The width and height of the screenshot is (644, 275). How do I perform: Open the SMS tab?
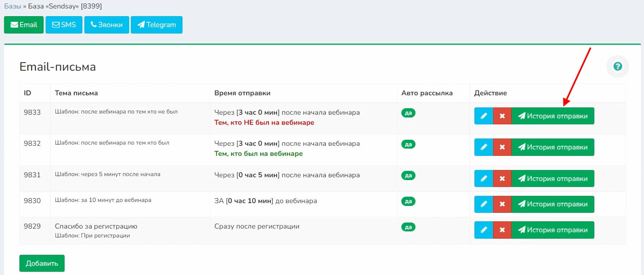64,25
